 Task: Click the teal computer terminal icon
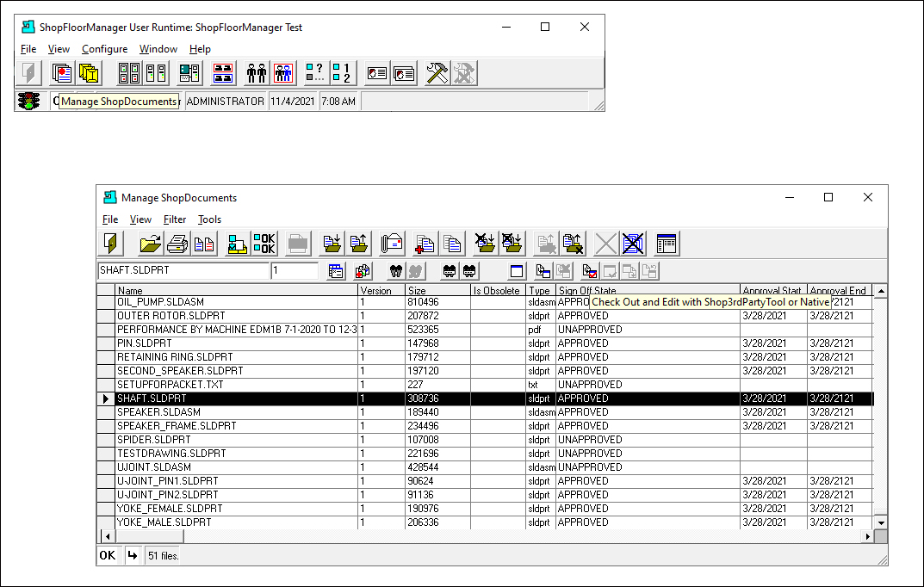tap(189, 73)
